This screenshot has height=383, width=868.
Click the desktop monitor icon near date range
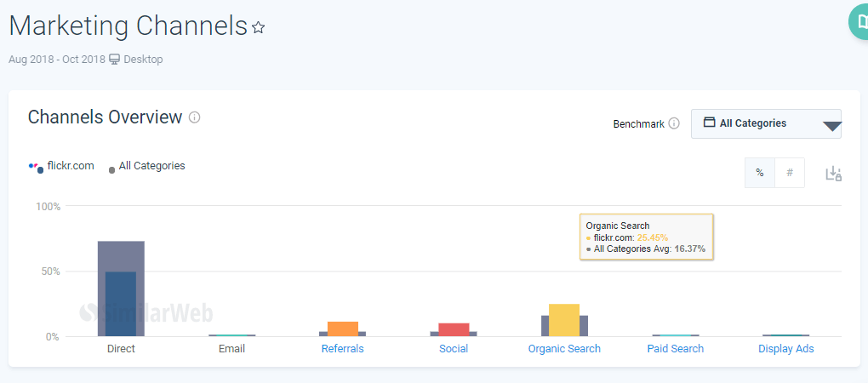click(x=114, y=60)
